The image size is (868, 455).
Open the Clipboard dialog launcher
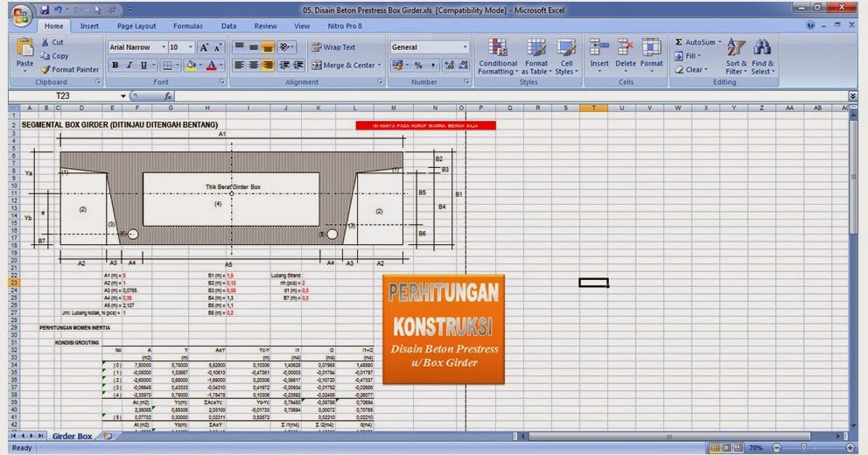pos(98,82)
